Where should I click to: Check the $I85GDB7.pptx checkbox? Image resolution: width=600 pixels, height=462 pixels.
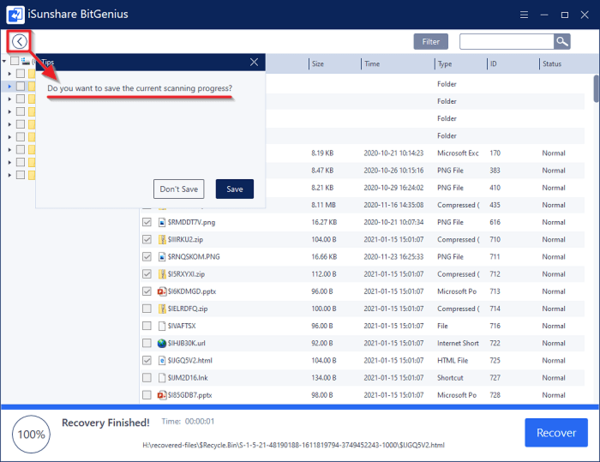pyautogui.click(x=147, y=395)
